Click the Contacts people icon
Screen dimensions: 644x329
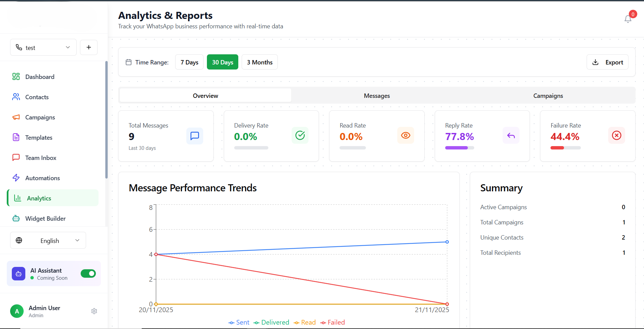(x=16, y=97)
